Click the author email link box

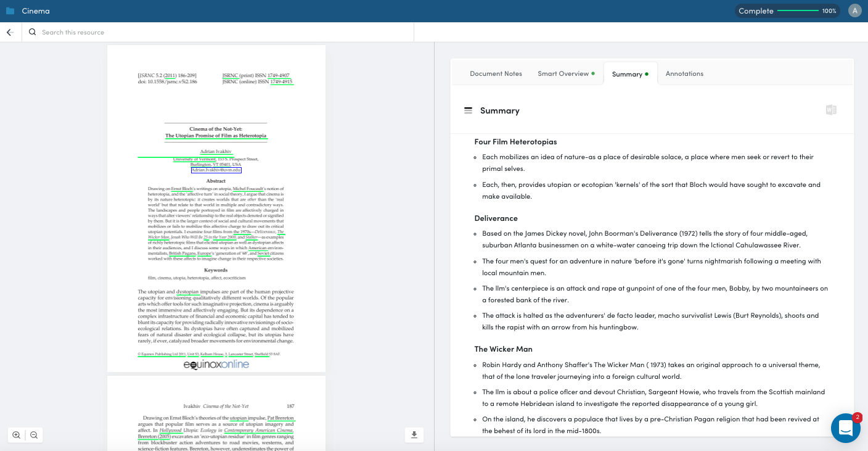pos(216,170)
